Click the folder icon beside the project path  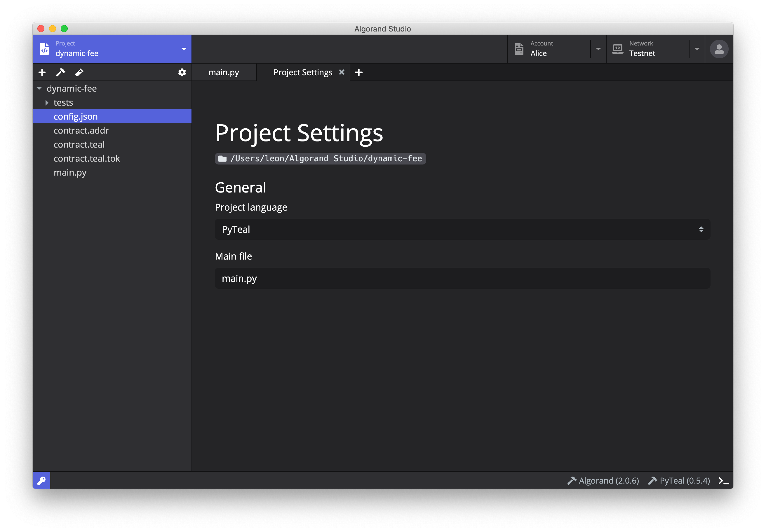222,159
